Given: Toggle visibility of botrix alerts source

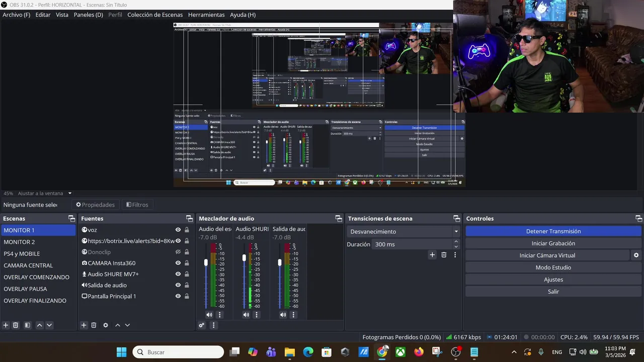Looking at the screenshot, I should (x=178, y=241).
